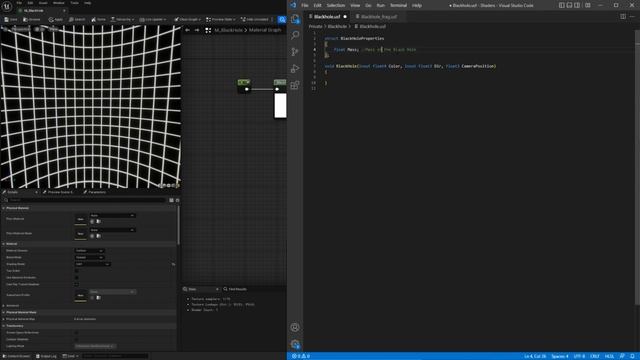
Task: Click the Split Editor Right icon in VS Code
Action: coord(623,17)
